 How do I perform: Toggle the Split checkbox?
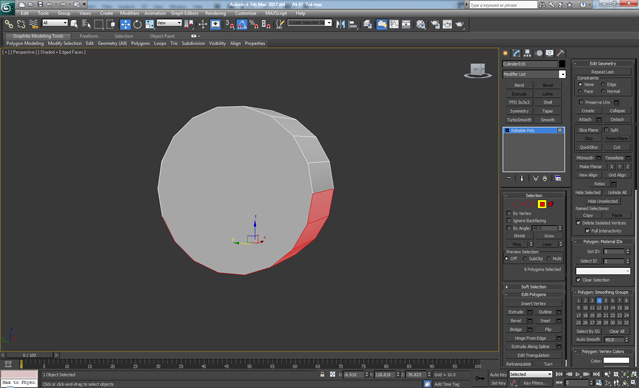(606, 130)
